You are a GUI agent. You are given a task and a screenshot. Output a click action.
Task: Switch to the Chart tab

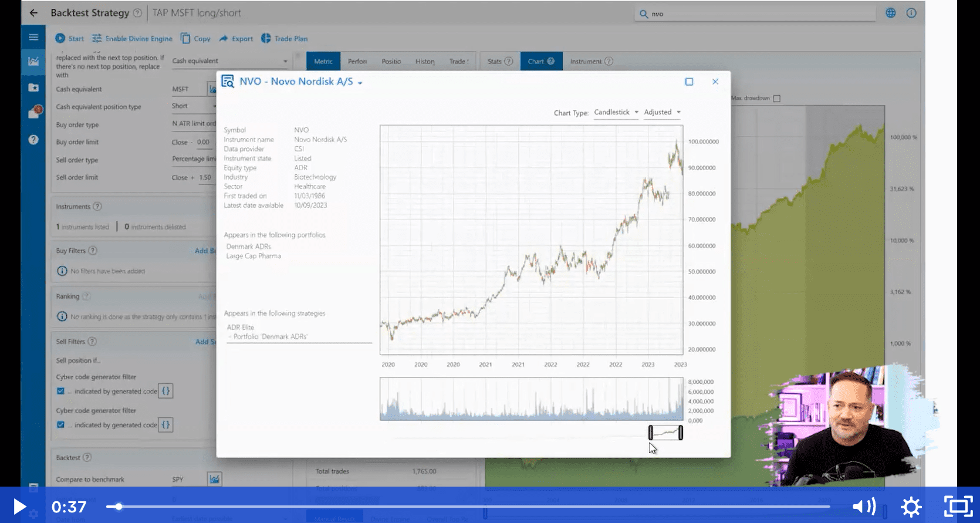tap(540, 61)
